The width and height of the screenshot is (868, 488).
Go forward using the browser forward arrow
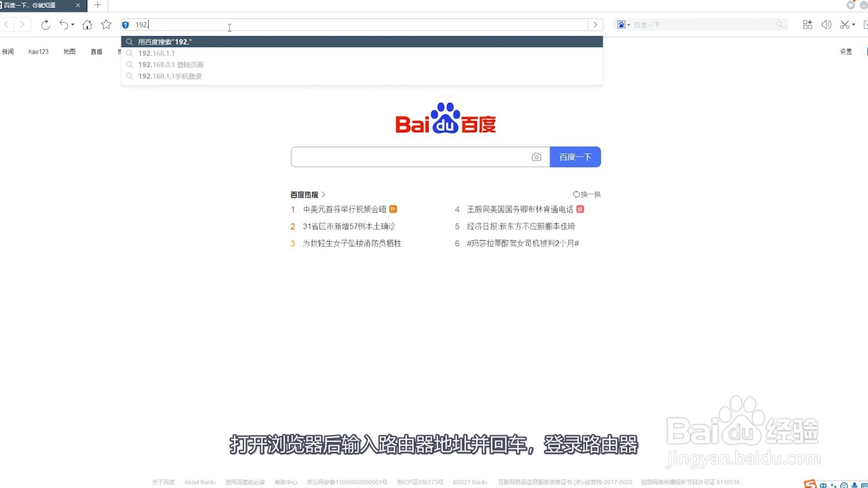pos(22,24)
